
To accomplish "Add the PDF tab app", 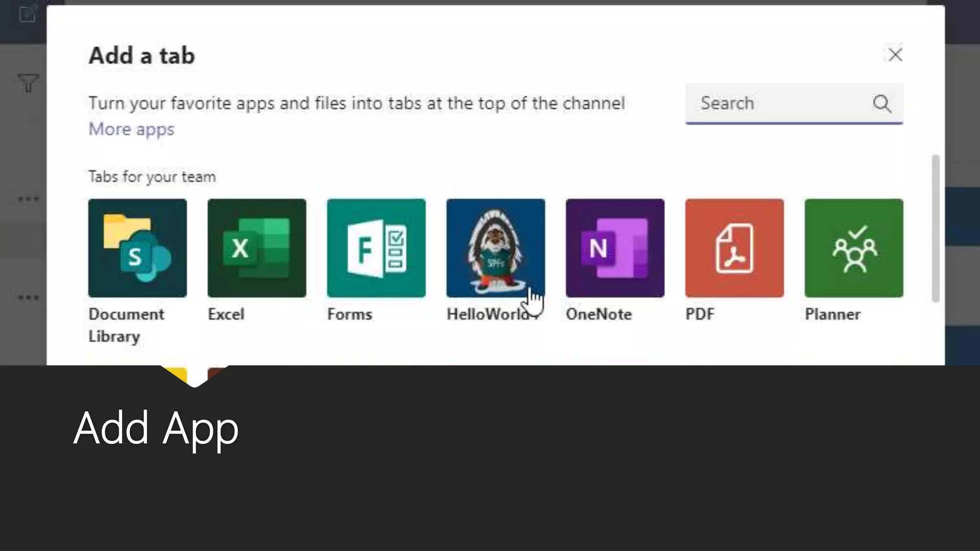I will coord(735,248).
